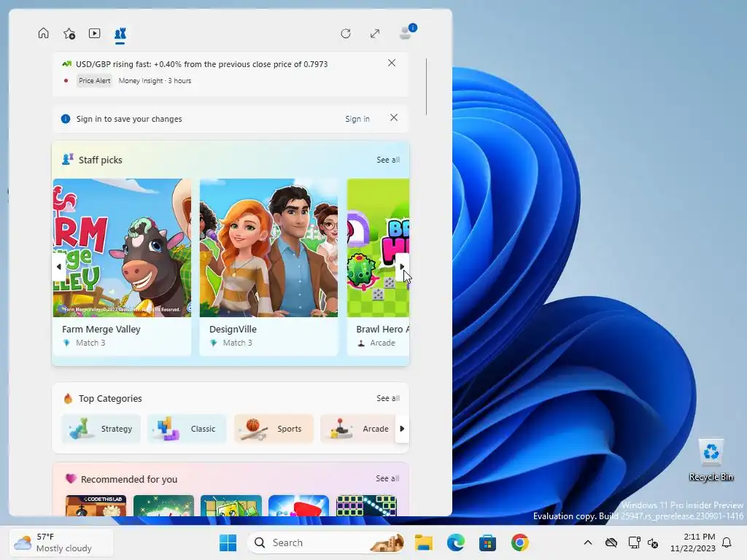Open Farm Merge Valley game thumbnail
Viewport: 747px width, 560px height.
pyautogui.click(x=122, y=248)
